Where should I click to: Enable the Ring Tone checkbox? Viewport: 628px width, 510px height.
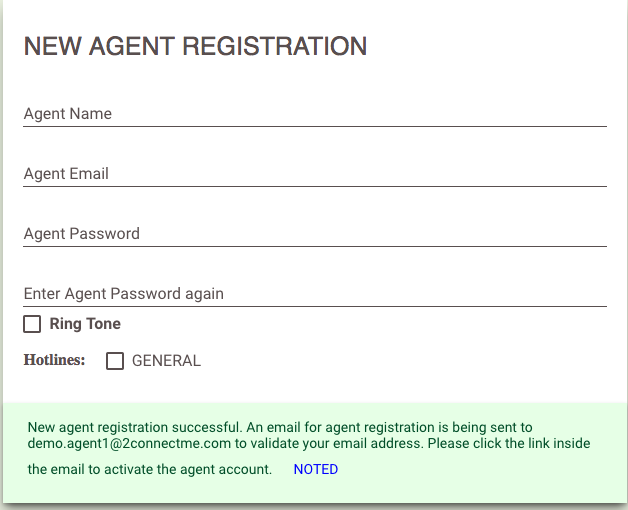tap(33, 324)
